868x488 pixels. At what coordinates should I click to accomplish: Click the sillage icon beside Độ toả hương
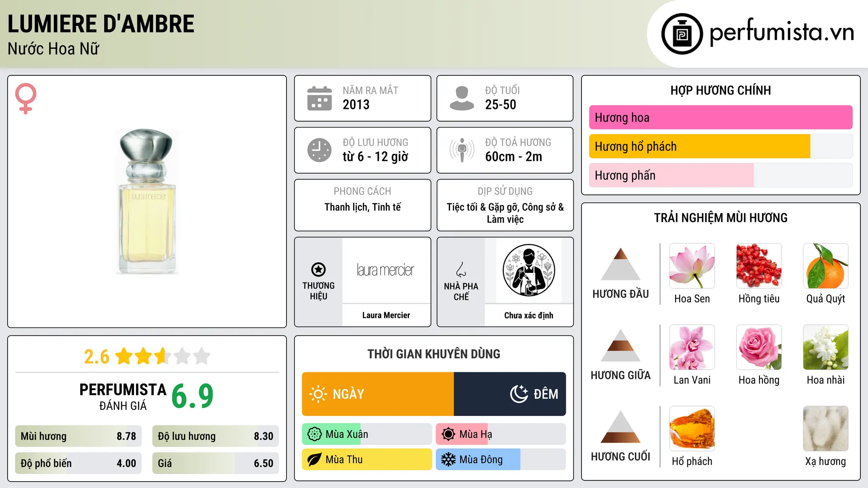click(462, 150)
